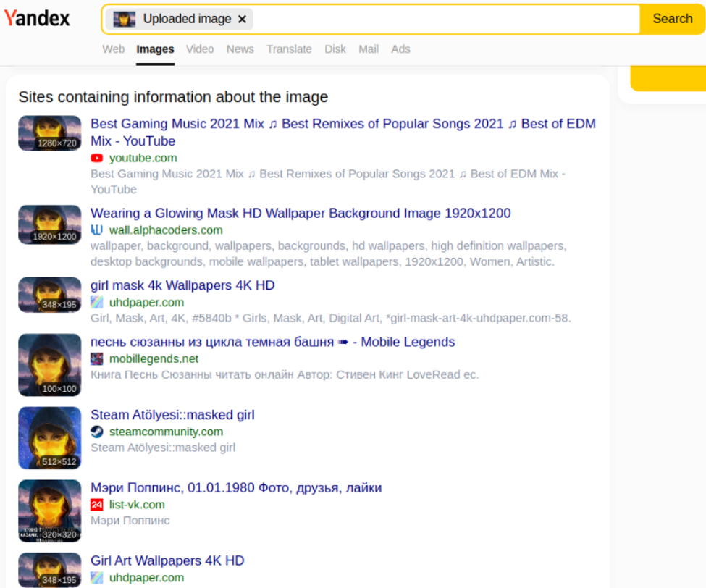The height and width of the screenshot is (588, 706).
Task: Open Best Gaming Music 2021 Mix result link
Action: tap(343, 133)
